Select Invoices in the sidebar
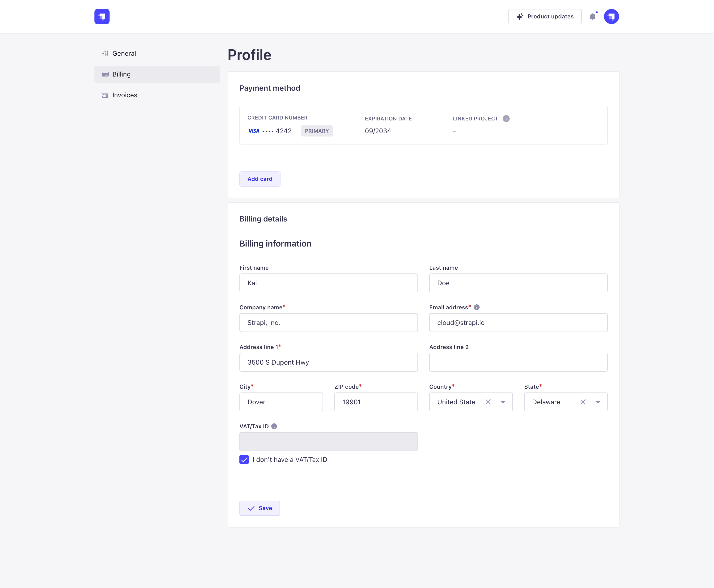The image size is (714, 588). (124, 95)
